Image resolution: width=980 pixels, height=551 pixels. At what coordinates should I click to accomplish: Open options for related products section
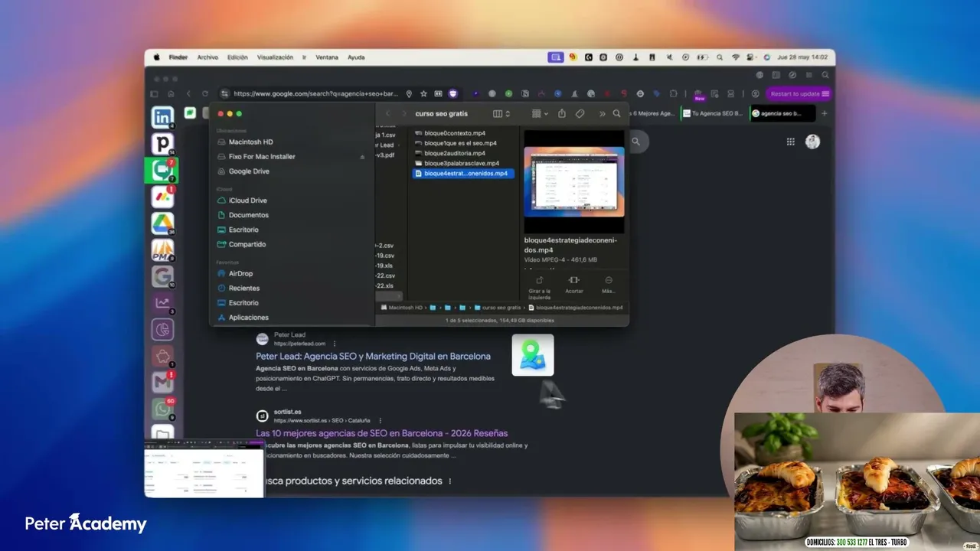coord(450,481)
